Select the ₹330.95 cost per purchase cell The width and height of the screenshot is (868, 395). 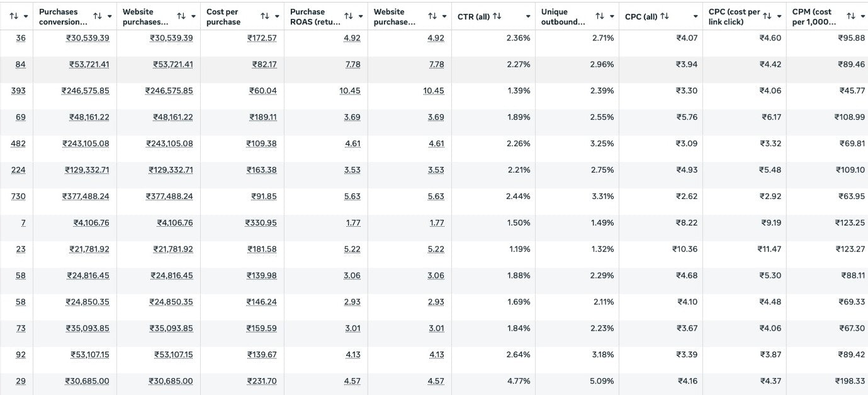261,223
